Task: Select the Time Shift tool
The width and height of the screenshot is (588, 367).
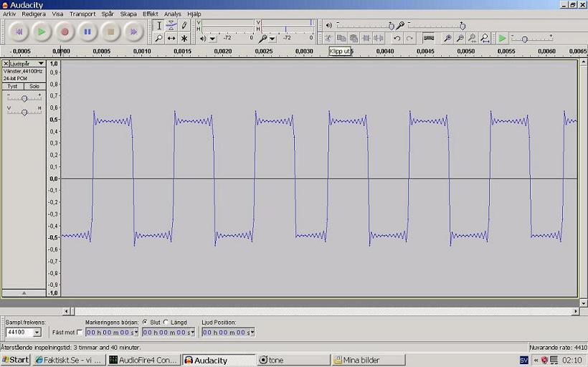Action: click(x=171, y=38)
